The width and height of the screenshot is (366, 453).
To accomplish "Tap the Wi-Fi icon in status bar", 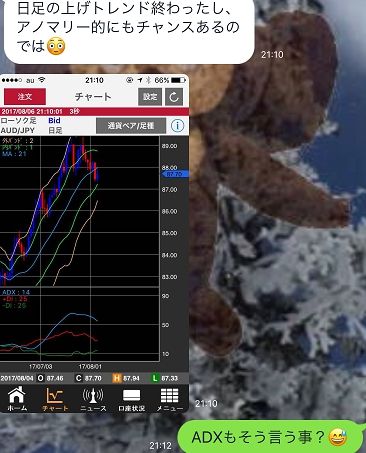I will (41, 80).
